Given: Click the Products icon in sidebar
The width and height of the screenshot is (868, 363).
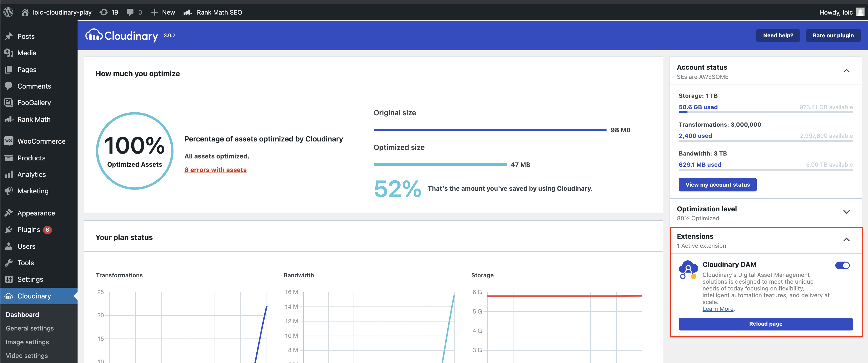Looking at the screenshot, I should pyautogui.click(x=9, y=158).
